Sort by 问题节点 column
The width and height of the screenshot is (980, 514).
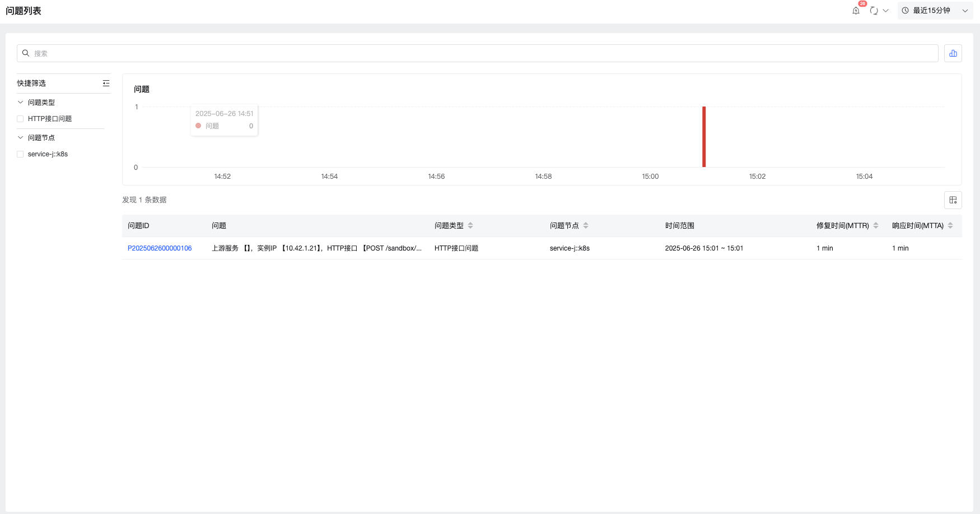click(x=586, y=225)
